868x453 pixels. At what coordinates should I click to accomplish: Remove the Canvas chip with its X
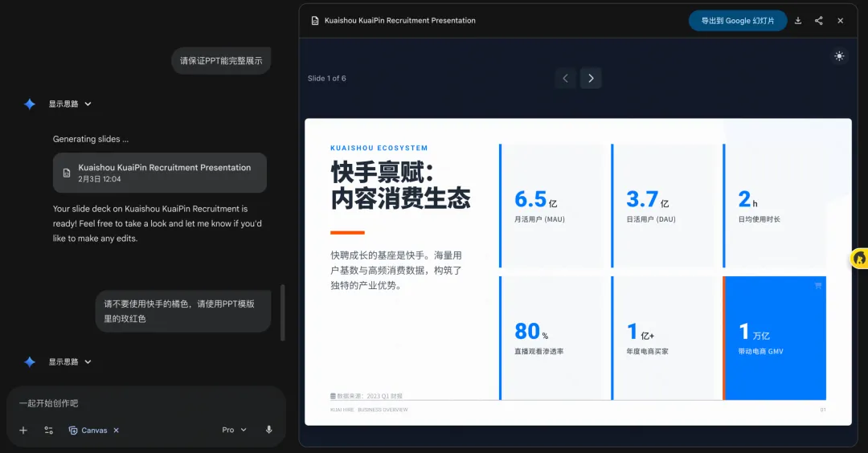pos(117,430)
